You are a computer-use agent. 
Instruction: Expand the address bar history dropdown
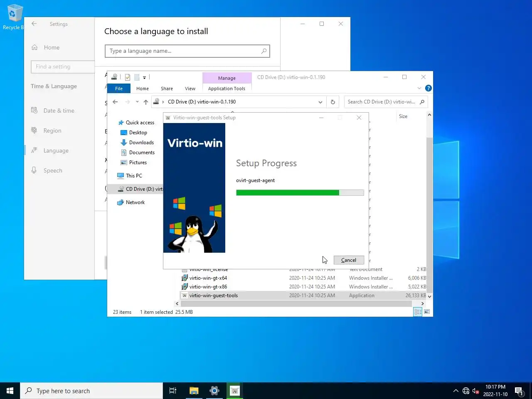320,102
